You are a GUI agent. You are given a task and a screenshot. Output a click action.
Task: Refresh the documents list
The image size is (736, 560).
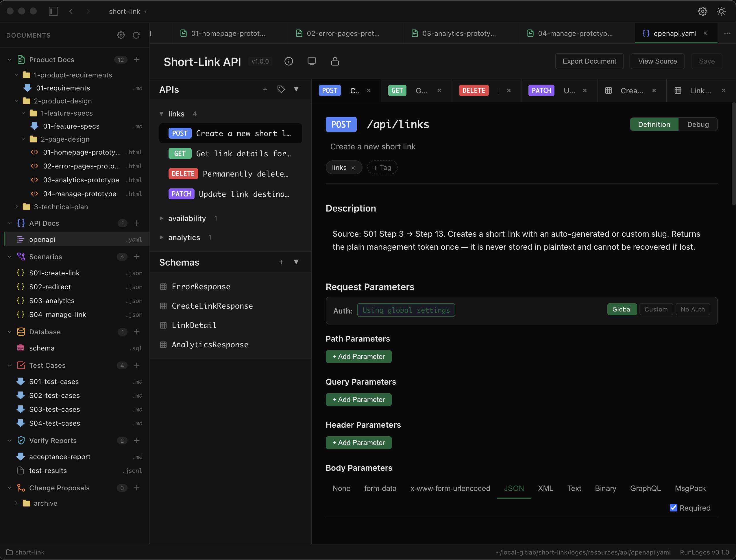(136, 35)
